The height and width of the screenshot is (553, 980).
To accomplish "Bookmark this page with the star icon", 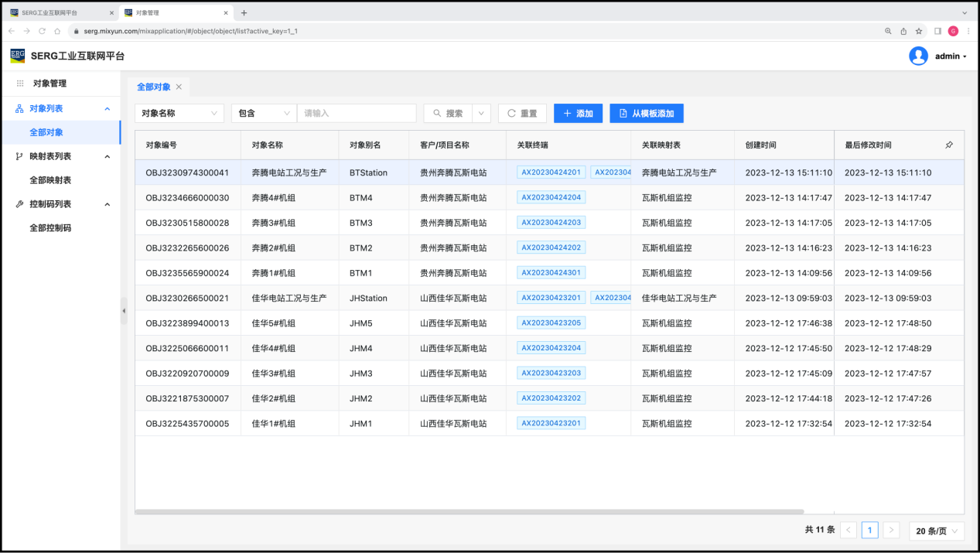I will (x=919, y=31).
